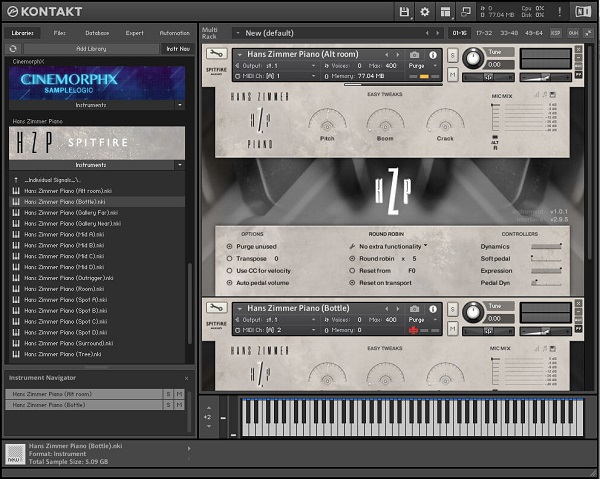
Task: Click previous instrument arrow on Alt room header
Action: coord(386,55)
